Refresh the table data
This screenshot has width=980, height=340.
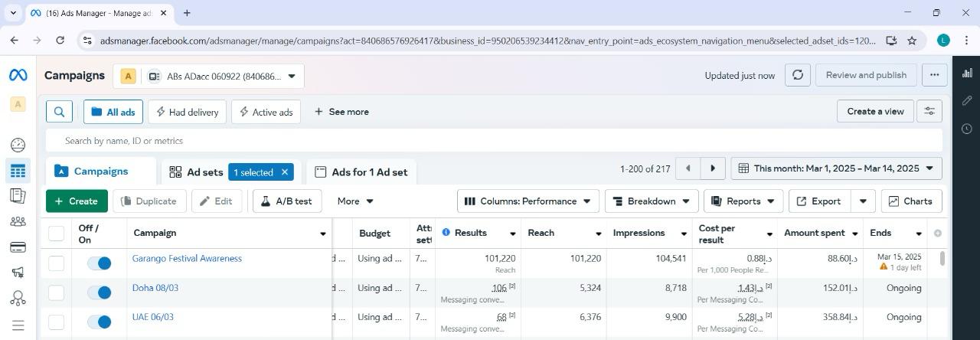tap(798, 75)
